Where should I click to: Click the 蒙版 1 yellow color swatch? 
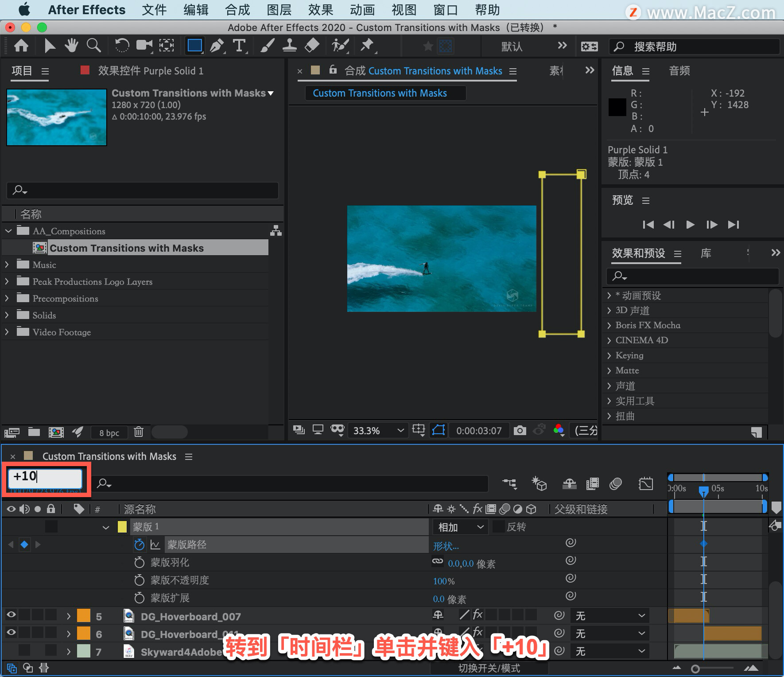[122, 526]
